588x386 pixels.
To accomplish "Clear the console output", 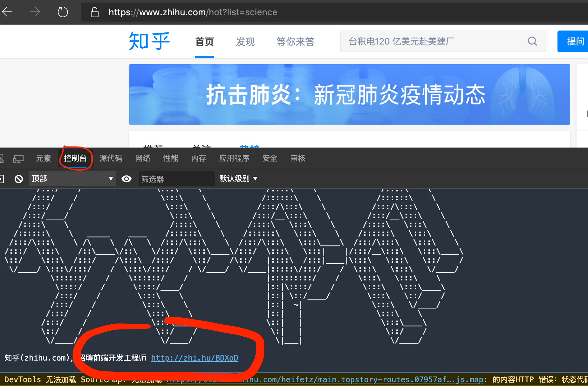I will [x=19, y=179].
